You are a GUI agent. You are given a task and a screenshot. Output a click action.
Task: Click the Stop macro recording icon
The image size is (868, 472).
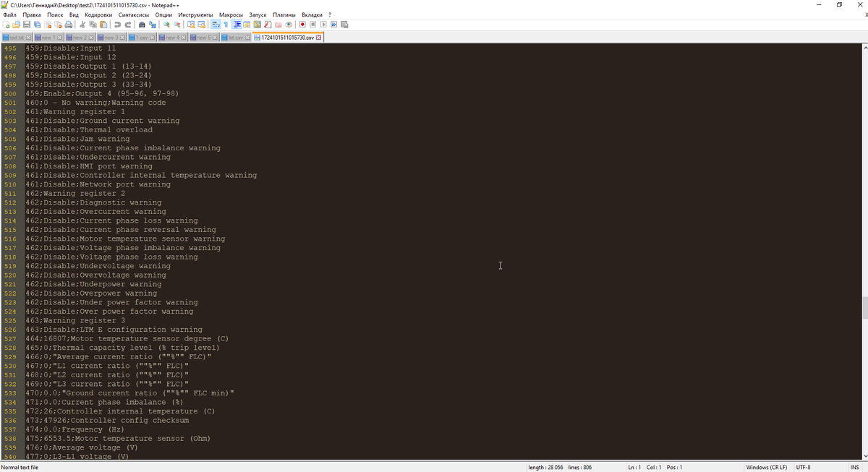coord(312,24)
